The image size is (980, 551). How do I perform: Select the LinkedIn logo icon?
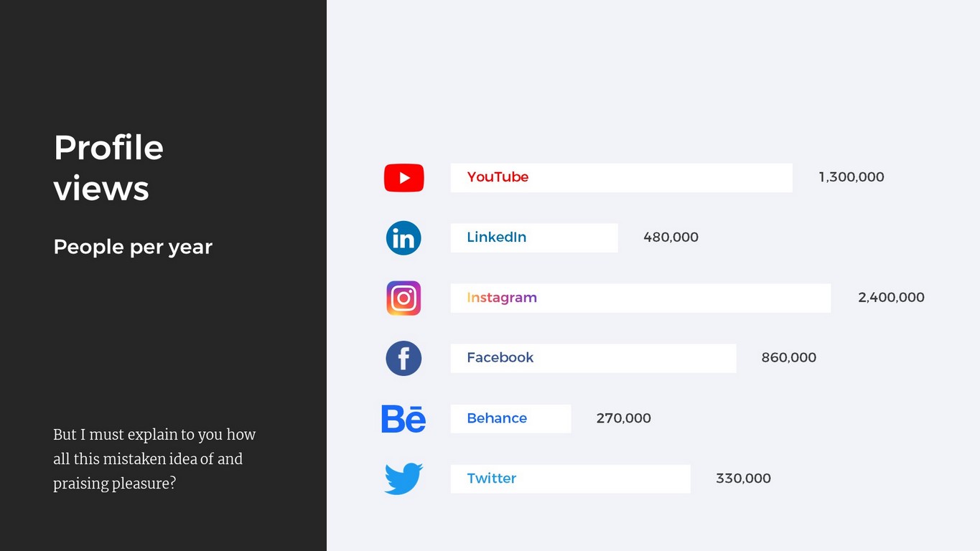[x=403, y=238]
